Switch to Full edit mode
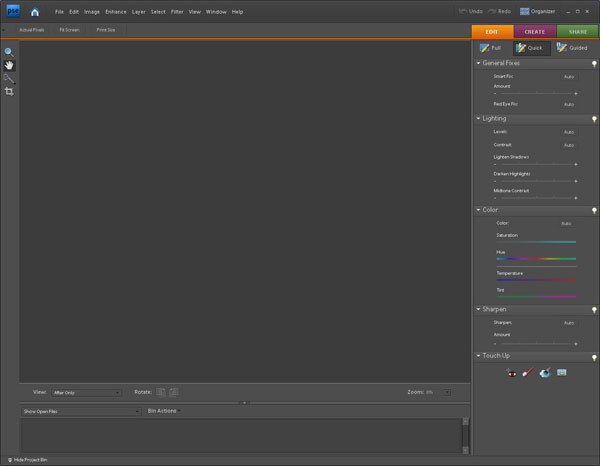This screenshot has height=466, width=600. (491, 48)
